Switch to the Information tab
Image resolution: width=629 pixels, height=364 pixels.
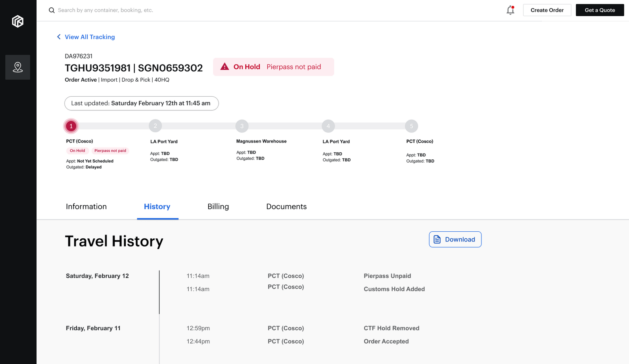tap(86, 206)
